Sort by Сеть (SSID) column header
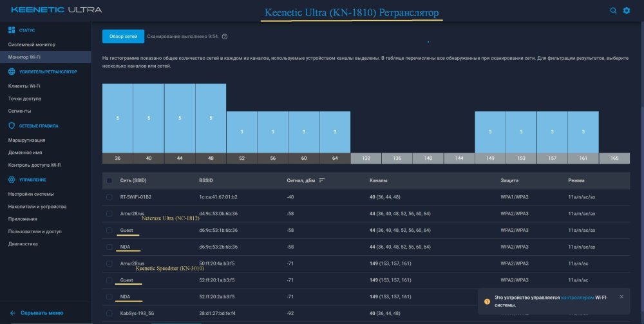The height and width of the screenshot is (324, 644). 133,181
